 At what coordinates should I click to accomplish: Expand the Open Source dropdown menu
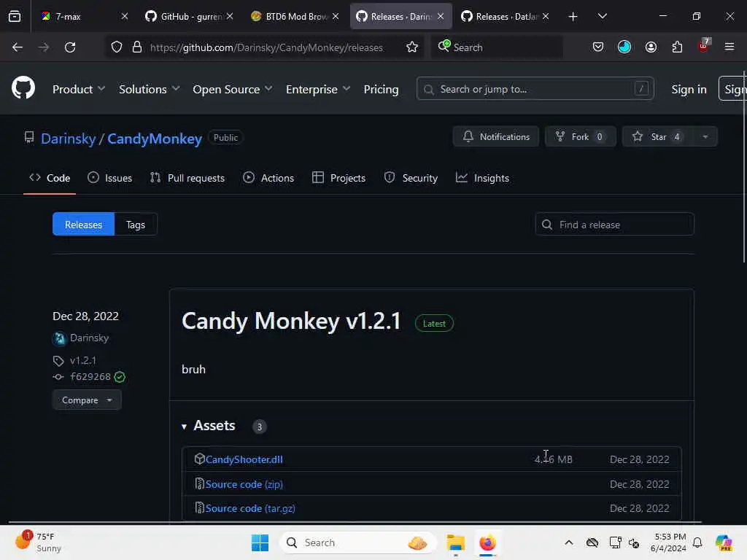tap(233, 89)
